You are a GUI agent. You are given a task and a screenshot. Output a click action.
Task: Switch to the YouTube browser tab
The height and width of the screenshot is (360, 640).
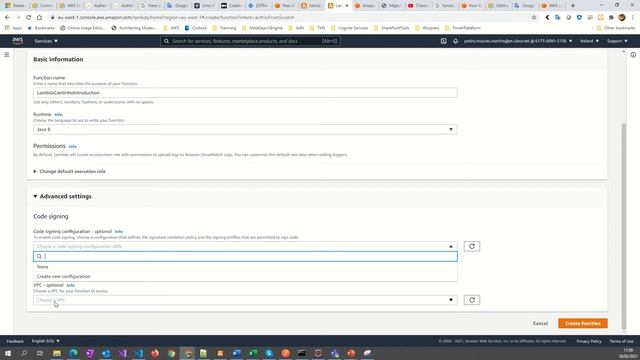418,6
